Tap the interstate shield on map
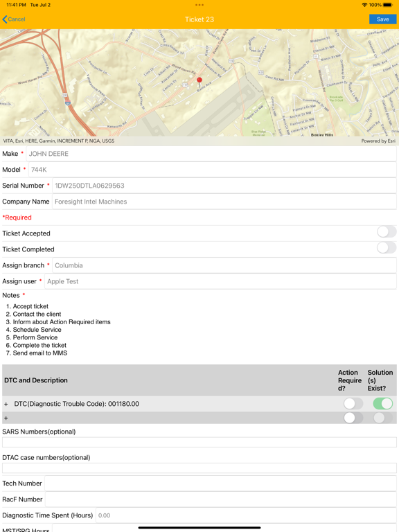The height and width of the screenshot is (532, 399). (68, 103)
